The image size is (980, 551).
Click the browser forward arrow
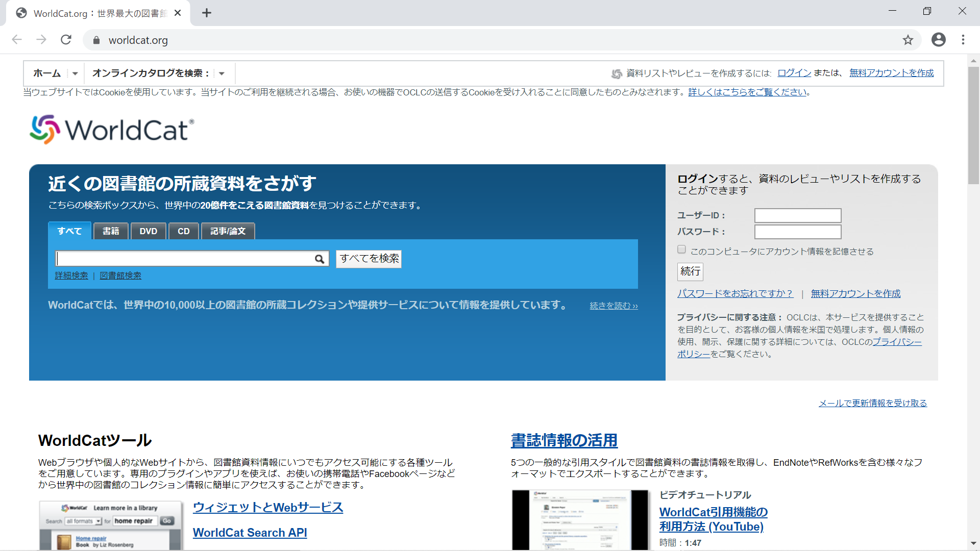[41, 40]
